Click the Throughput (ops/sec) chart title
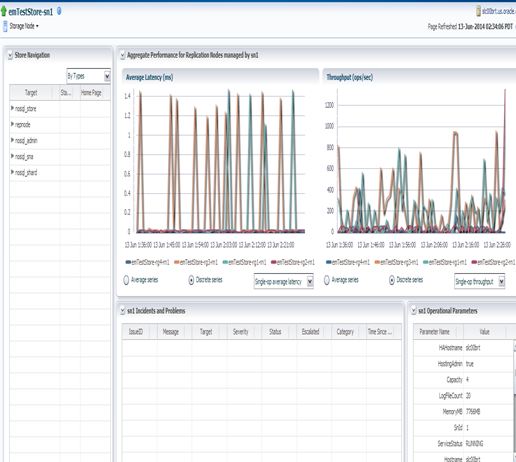This screenshot has width=516, height=462. point(350,77)
